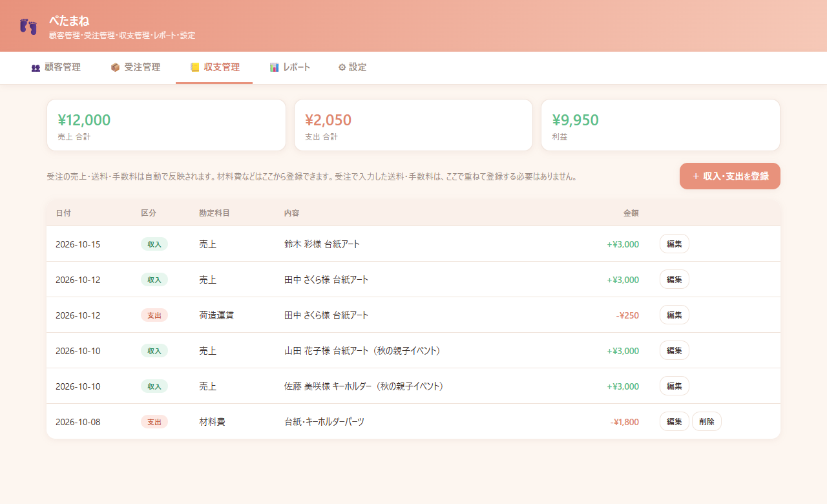Open the 設定 tab
Image resolution: width=827 pixels, height=504 pixels.
[352, 67]
